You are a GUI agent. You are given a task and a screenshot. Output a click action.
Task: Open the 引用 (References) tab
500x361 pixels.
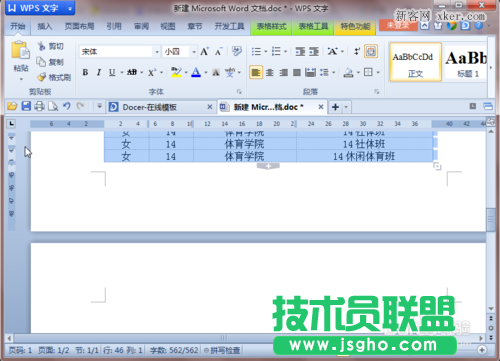(x=114, y=26)
